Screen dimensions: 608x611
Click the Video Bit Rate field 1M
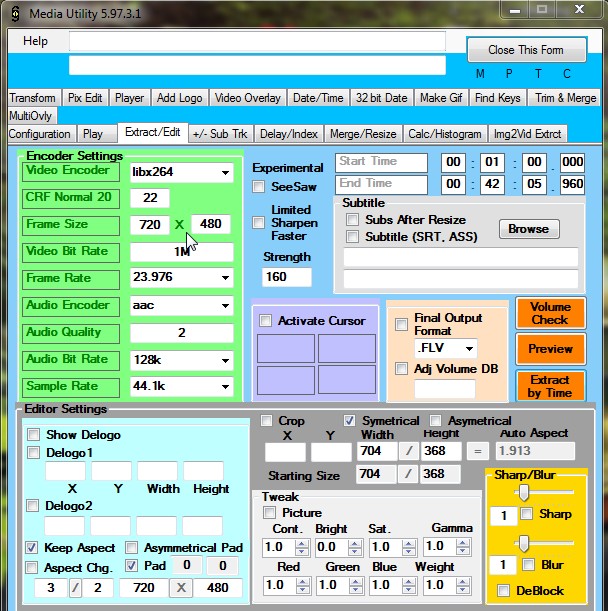point(182,252)
